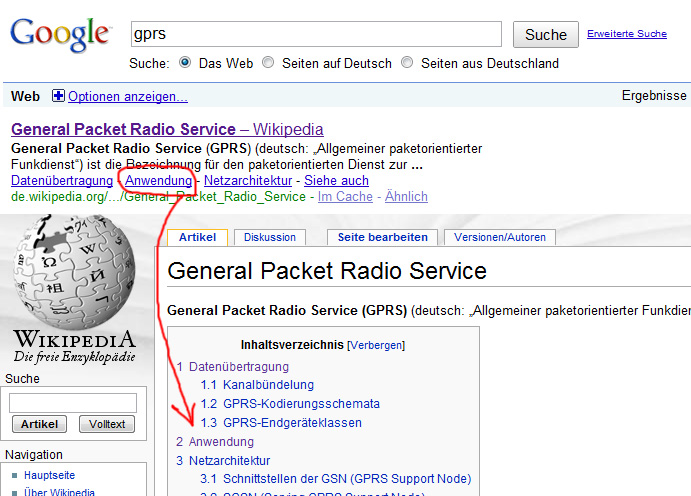Open the Im Cache link
This screenshot has height=496, width=691.
click(x=345, y=196)
